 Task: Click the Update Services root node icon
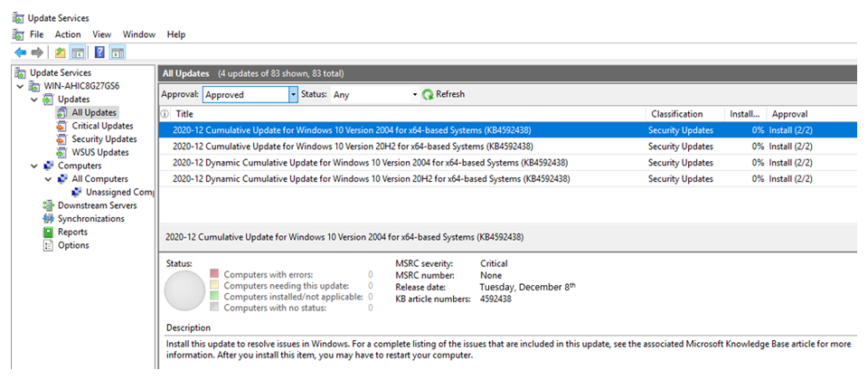[21, 72]
